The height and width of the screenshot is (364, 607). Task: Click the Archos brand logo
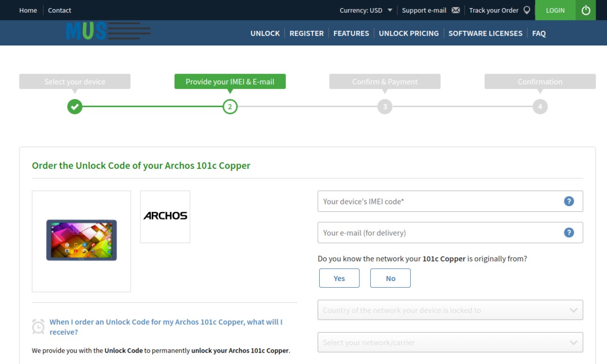pos(165,217)
